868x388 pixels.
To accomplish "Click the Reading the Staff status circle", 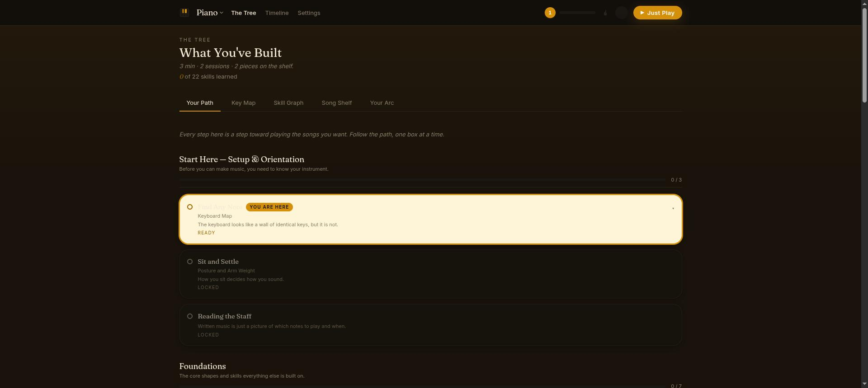I will pos(190,316).
